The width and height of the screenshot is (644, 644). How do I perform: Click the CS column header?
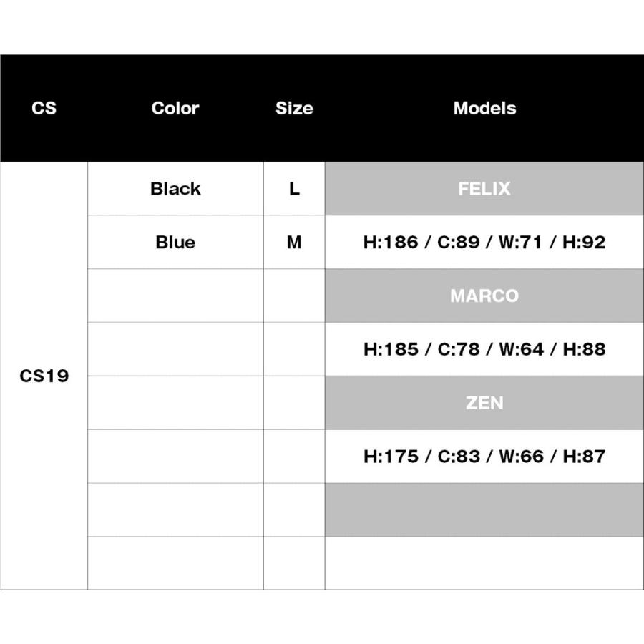click(x=44, y=109)
